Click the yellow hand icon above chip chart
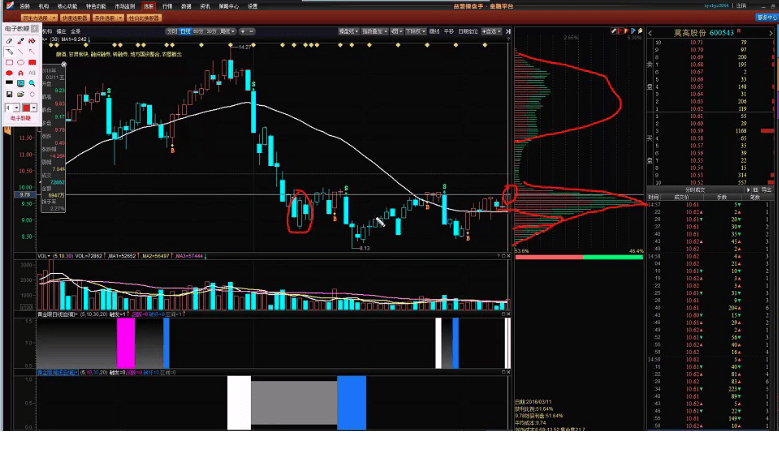779x454 pixels. click(640, 31)
